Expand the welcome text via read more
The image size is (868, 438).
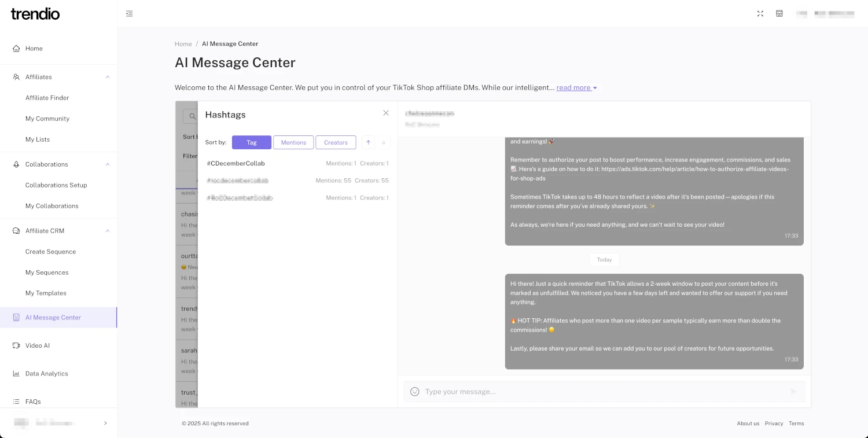pos(576,88)
